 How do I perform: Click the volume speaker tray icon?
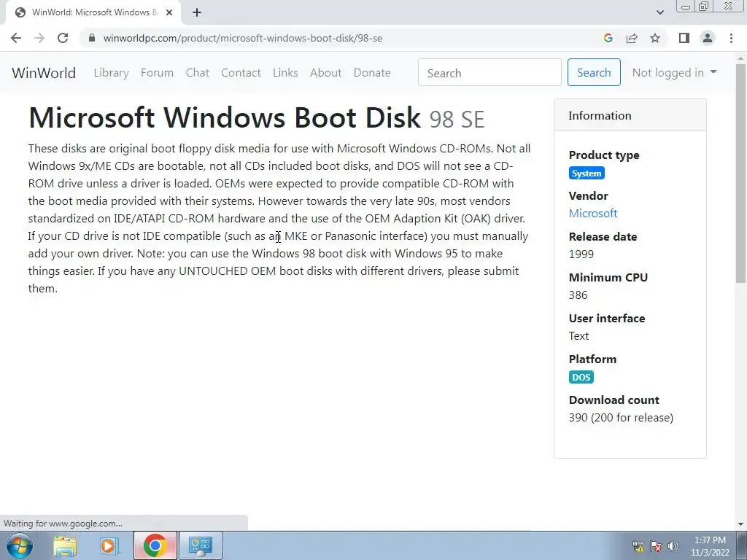coord(673,546)
